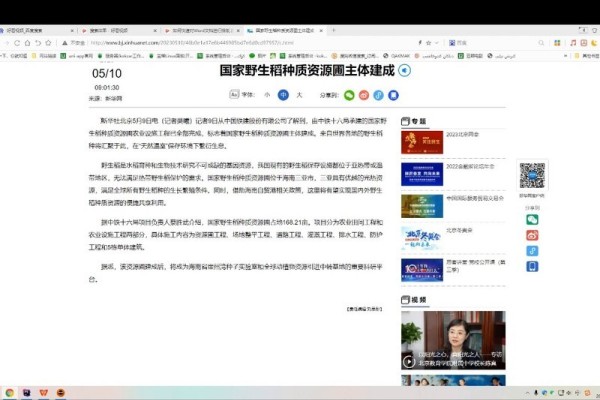Reload the page with browser refresh button
The width and height of the screenshot is (600, 400).
17,43
